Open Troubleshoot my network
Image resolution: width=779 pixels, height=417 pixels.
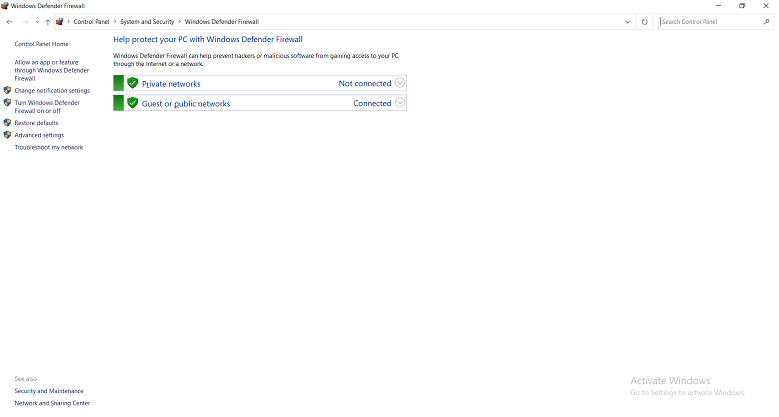[49, 147]
